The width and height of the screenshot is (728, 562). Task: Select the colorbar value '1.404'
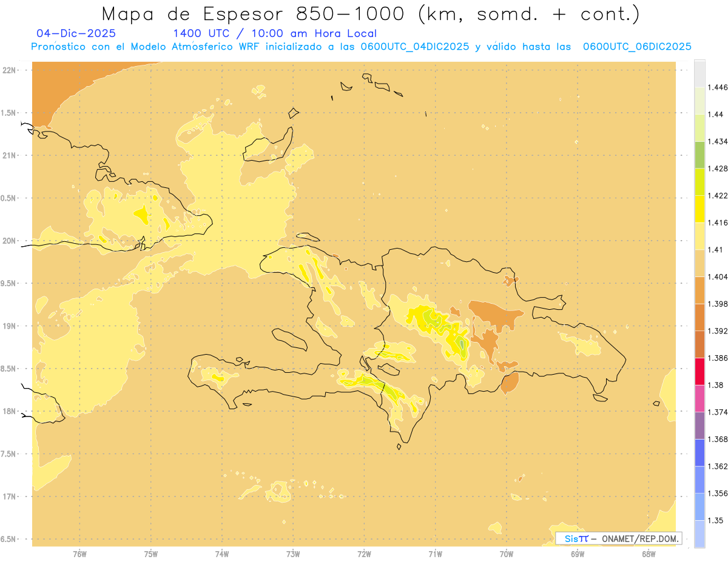click(x=718, y=276)
